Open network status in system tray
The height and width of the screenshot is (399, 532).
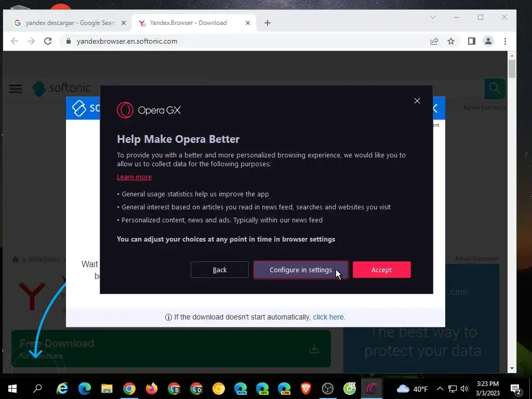(x=453, y=389)
